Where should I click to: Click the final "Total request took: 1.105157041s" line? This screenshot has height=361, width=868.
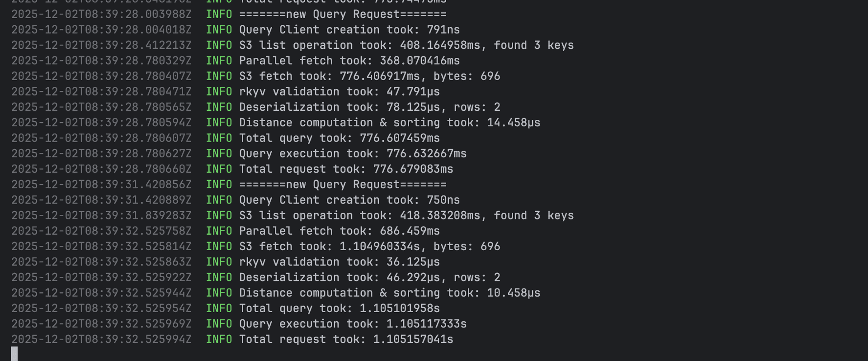[346, 339]
